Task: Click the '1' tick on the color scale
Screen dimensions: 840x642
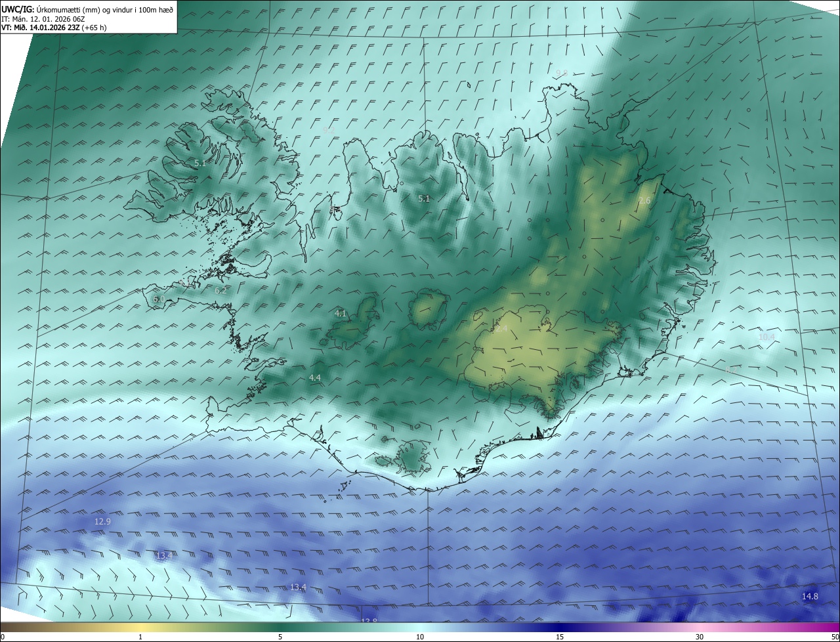Action: (140, 637)
